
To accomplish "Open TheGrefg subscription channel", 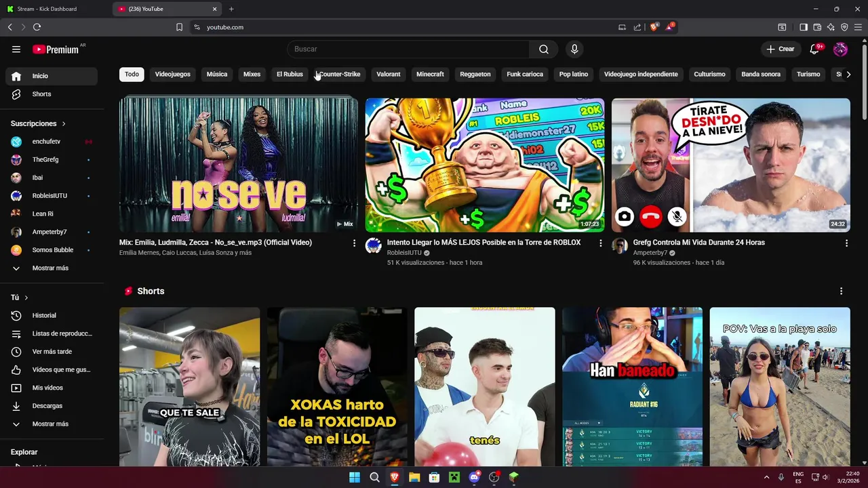I will [52, 160].
